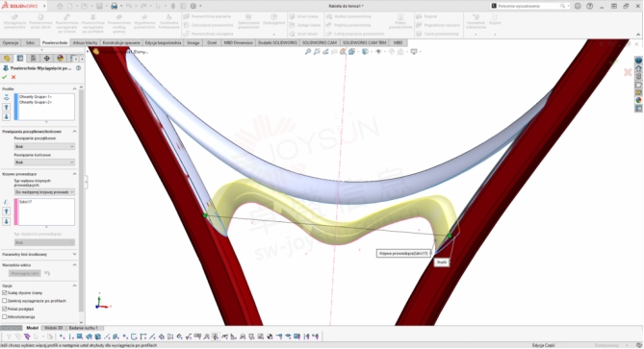Open Powiązanie początkowe dropdown
Image resolution: width=644 pixels, height=349 pixels.
click(x=44, y=146)
